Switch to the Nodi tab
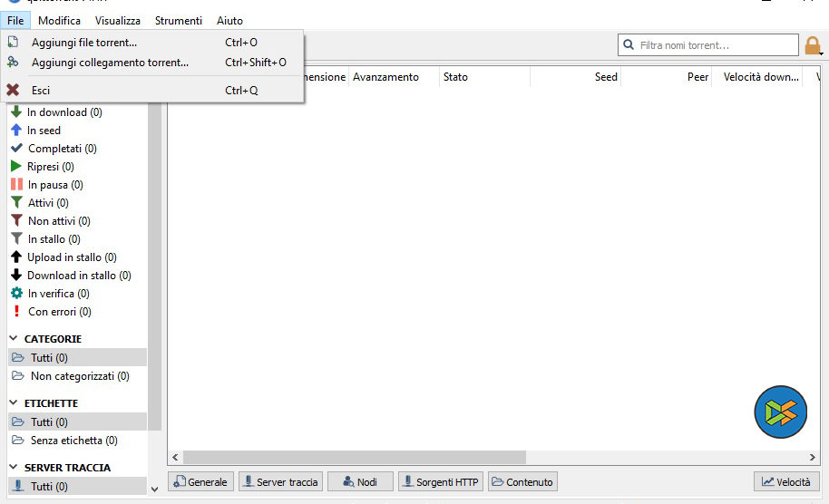The height and width of the screenshot is (504, 829). click(x=361, y=482)
